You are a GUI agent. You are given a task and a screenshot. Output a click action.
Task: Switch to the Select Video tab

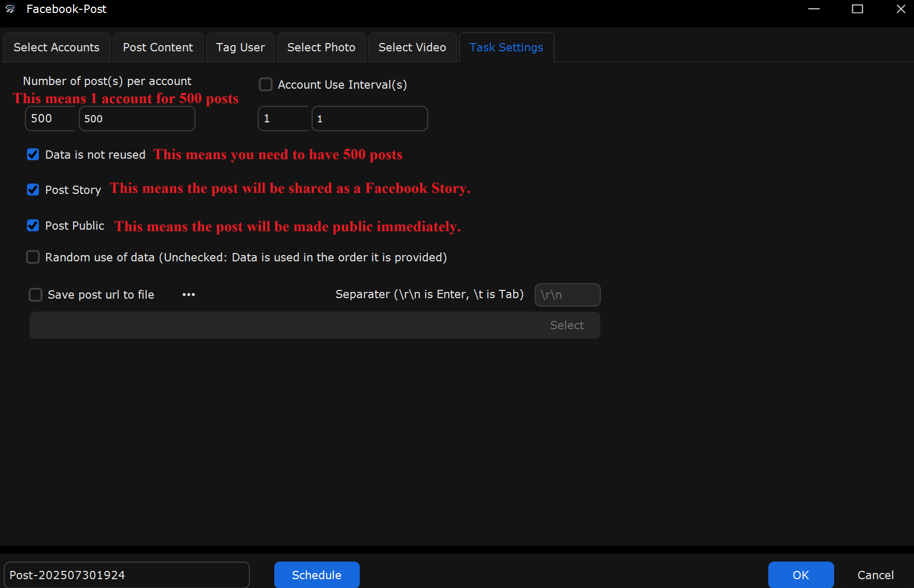(412, 47)
